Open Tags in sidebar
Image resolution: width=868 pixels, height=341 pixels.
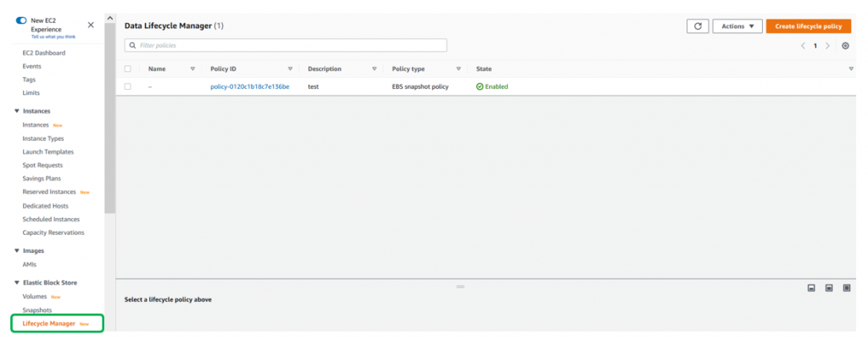tap(29, 80)
